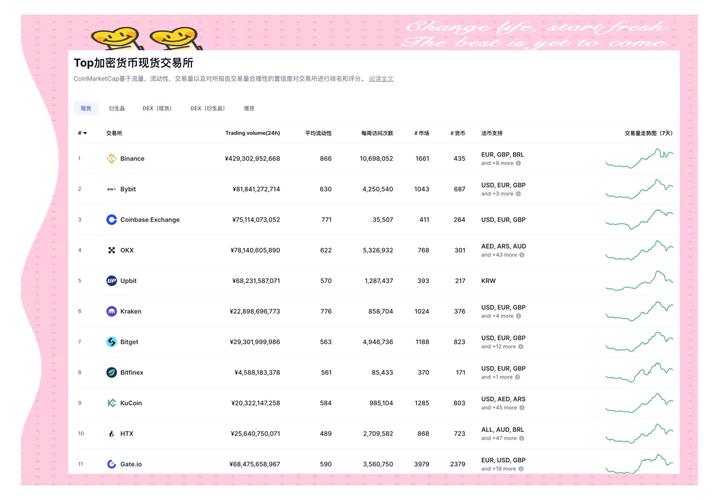Open Coinbase Exchange via its logo
719x500 pixels.
111,219
